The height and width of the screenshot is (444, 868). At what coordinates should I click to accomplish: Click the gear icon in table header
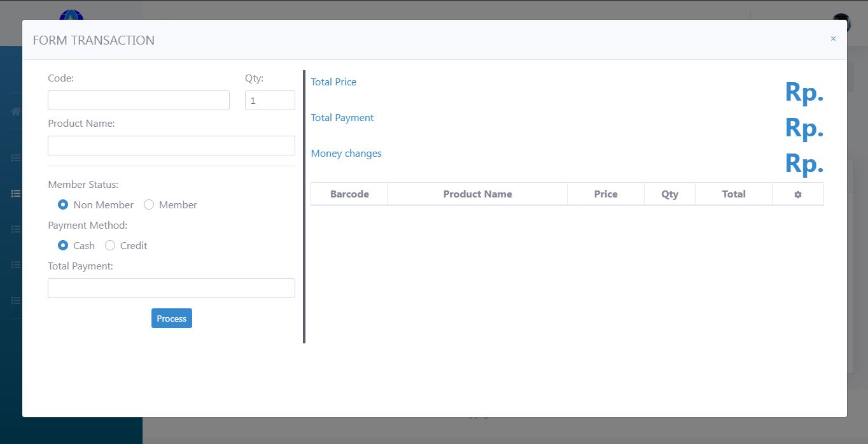[797, 194]
